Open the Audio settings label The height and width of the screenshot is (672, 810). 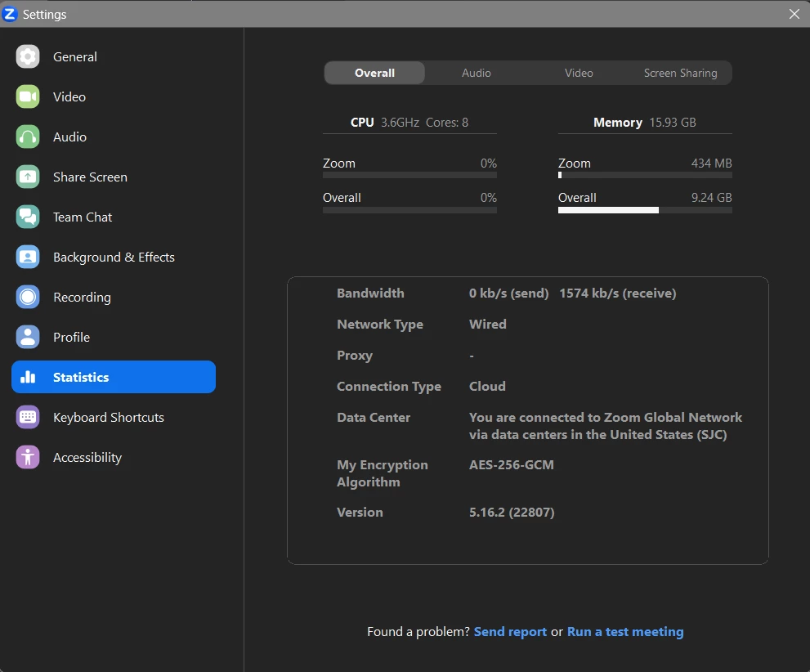tap(69, 137)
